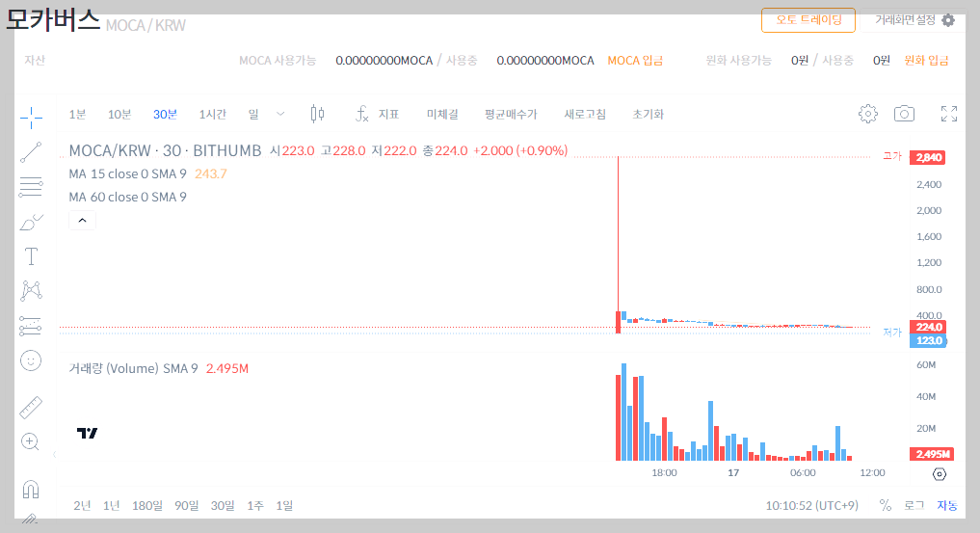Viewport: 980px width, 533px height.
Task: Open chart settings gear icon
Action: tap(867, 114)
